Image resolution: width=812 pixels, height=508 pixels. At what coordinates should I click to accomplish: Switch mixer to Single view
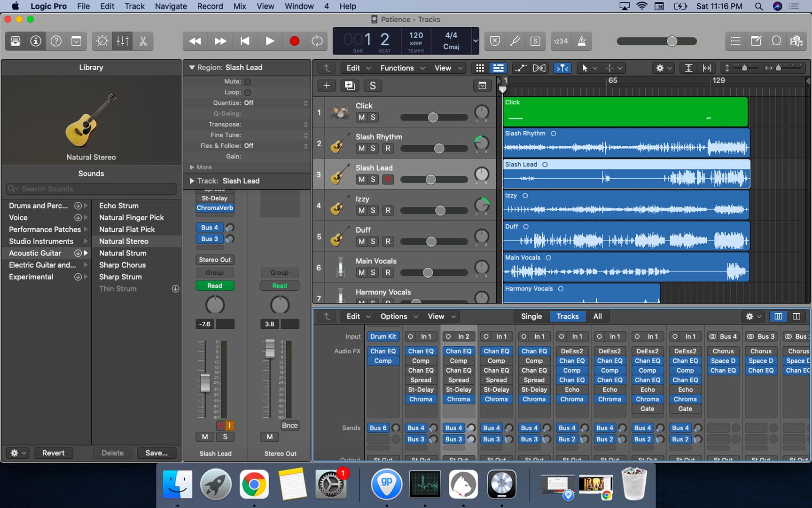[x=531, y=317]
